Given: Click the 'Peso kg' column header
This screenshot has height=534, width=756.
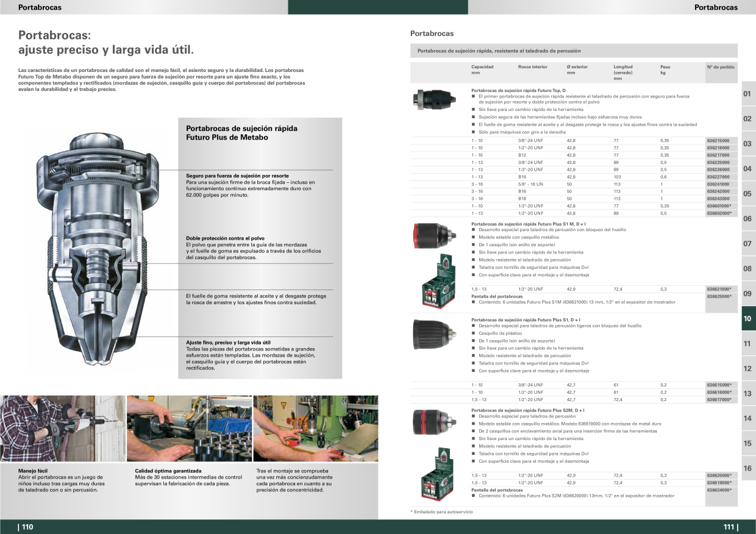Looking at the screenshot, I should pos(665,69).
